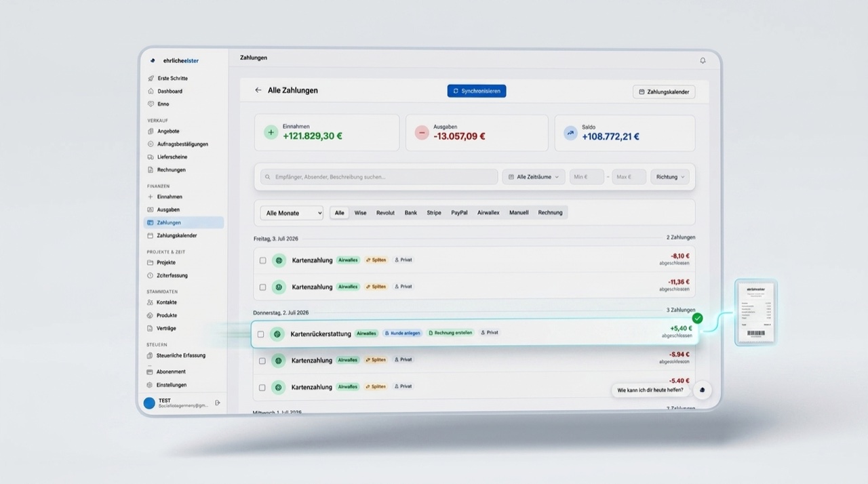Image resolution: width=868 pixels, height=484 pixels.
Task: Click the Synchronisieren button
Action: [477, 91]
